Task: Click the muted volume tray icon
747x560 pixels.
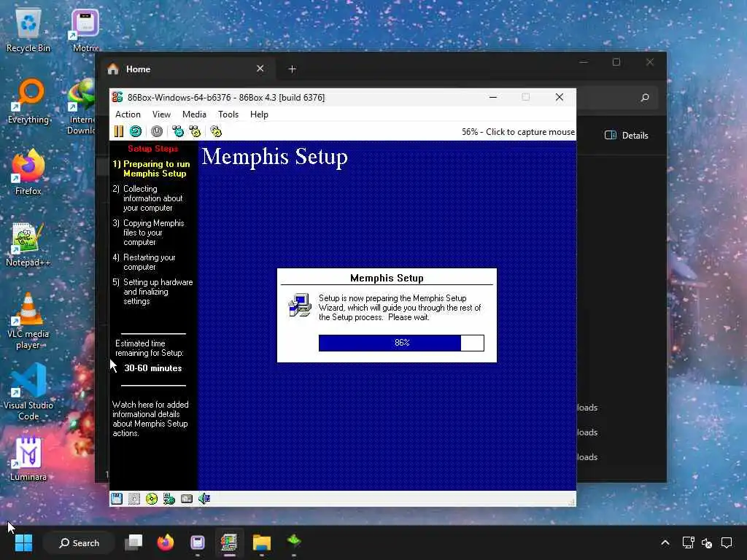Action: tap(707, 542)
